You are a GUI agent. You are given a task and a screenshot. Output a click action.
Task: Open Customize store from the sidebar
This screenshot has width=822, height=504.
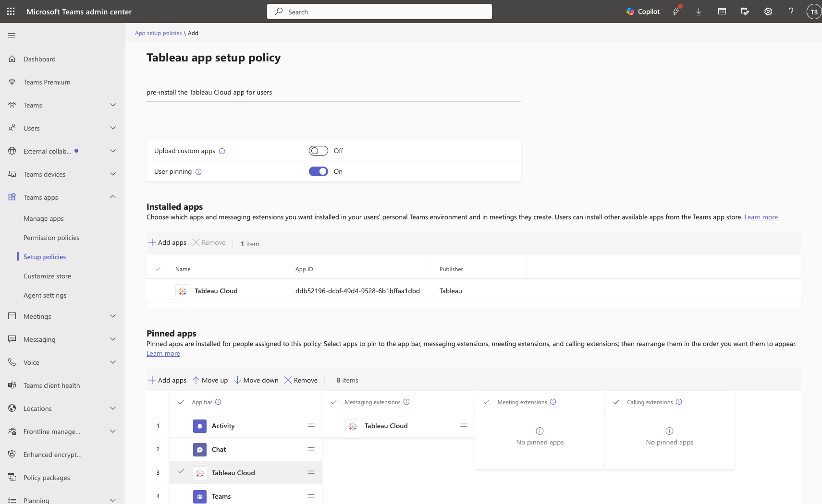47,276
